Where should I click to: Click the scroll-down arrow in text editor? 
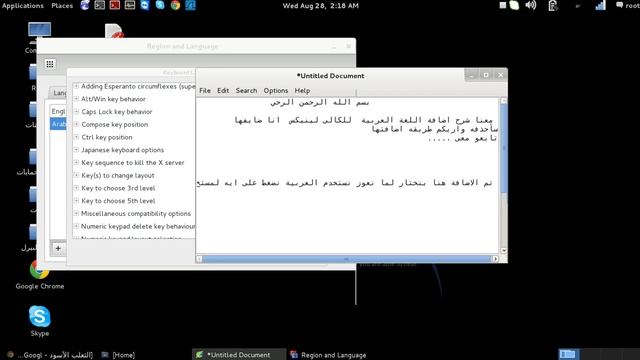pos(504,251)
